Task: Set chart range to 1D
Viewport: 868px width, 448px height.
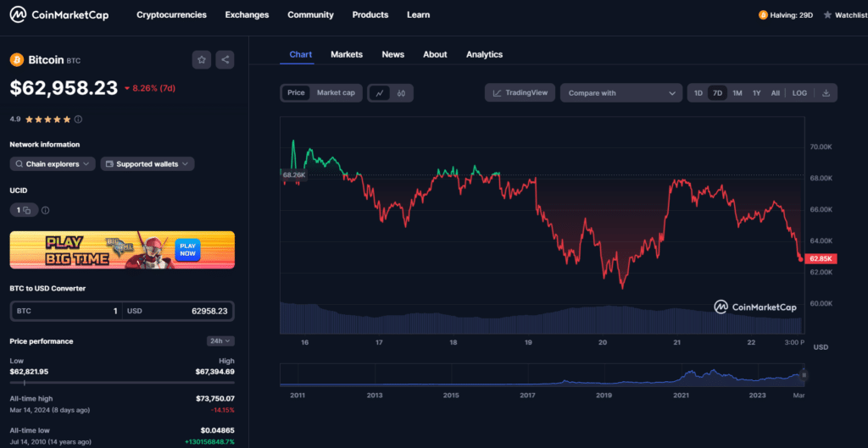Action: (x=698, y=93)
